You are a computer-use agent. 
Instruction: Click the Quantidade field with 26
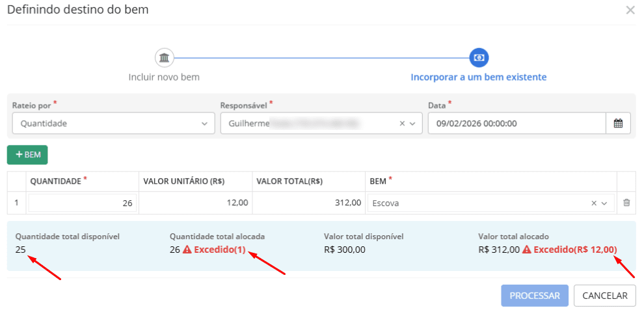(81, 203)
